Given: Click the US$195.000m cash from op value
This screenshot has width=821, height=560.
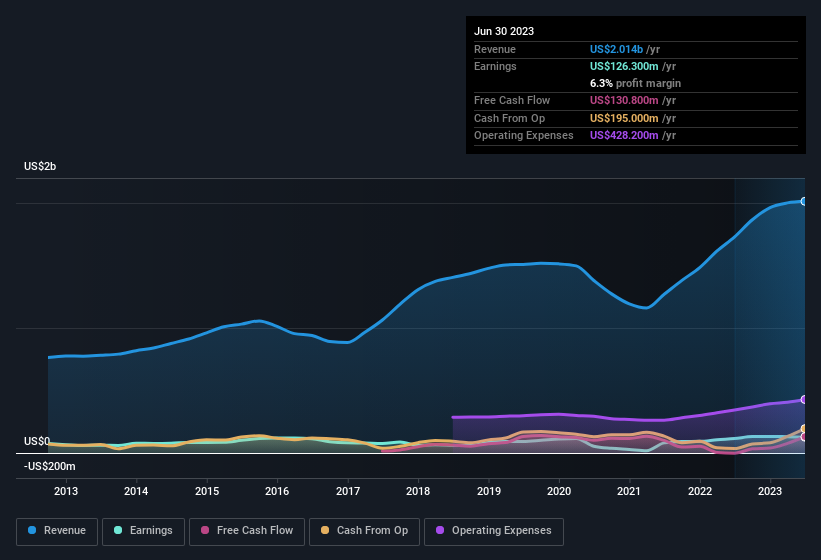Looking at the screenshot, I should (x=624, y=118).
